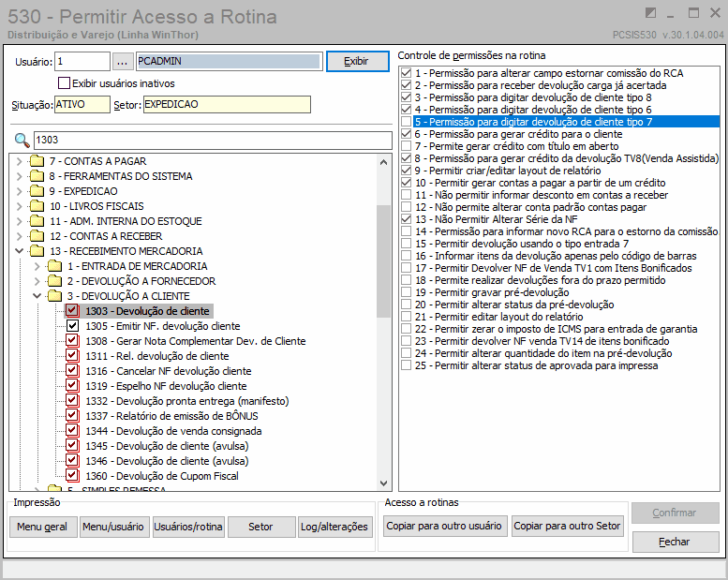Toggle checkbox for 1332 Devolução pronta entrega
The width and height of the screenshot is (728, 580).
72,400
